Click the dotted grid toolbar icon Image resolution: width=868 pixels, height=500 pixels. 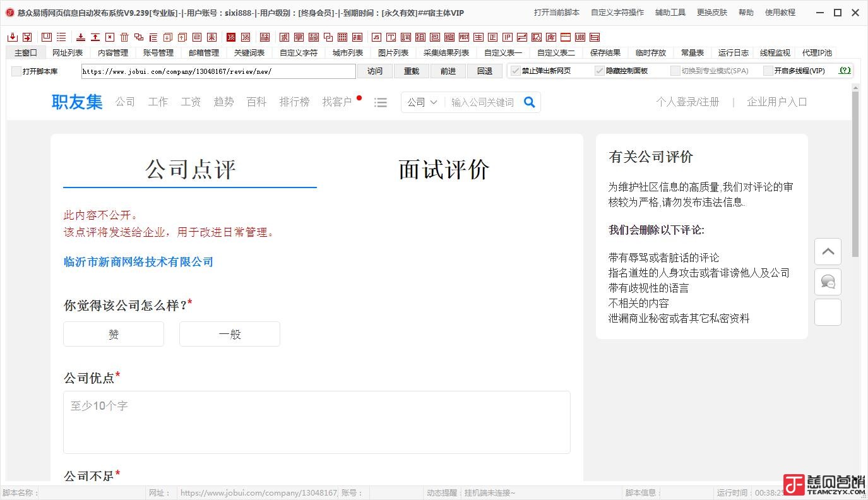[342, 37]
